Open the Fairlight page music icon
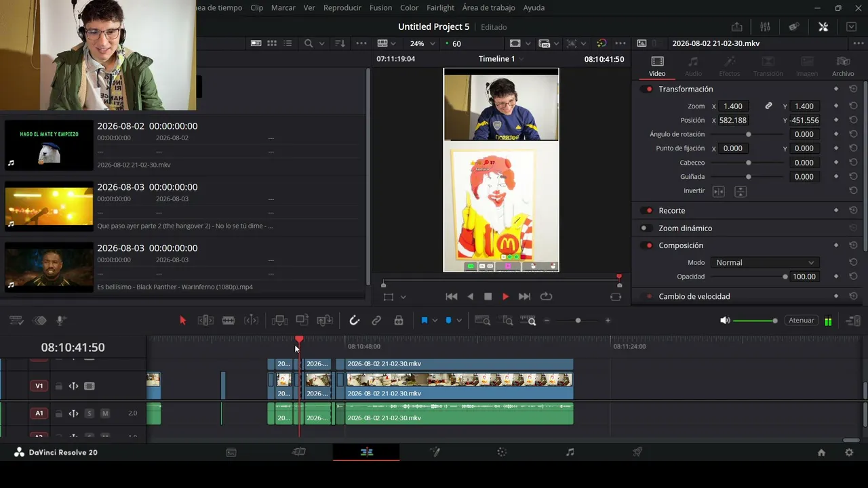Image resolution: width=868 pixels, height=488 pixels. pos(570,452)
